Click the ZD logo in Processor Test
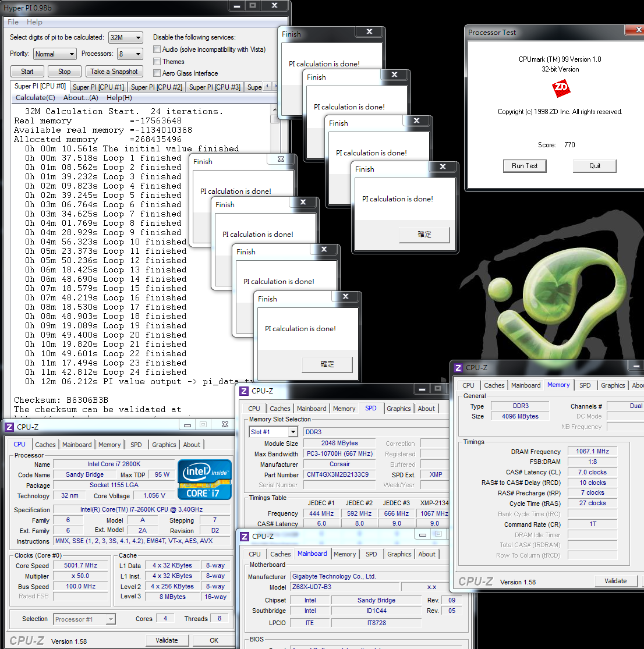644x649 pixels. (561, 88)
